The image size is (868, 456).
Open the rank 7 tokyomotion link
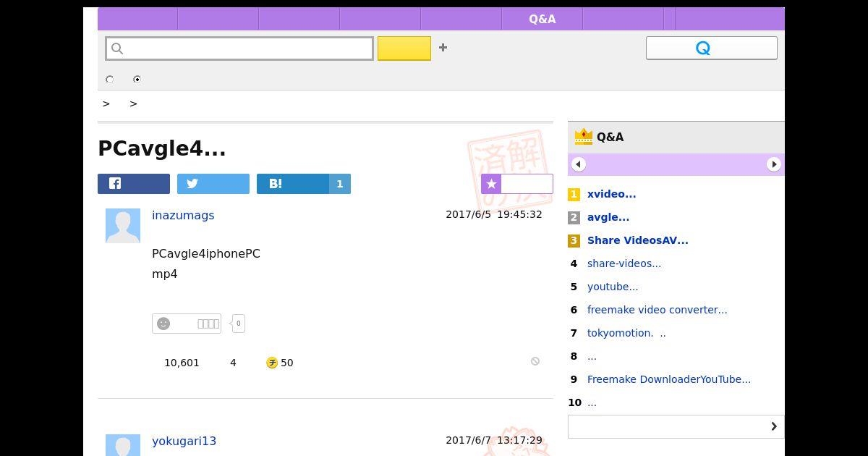(626, 333)
